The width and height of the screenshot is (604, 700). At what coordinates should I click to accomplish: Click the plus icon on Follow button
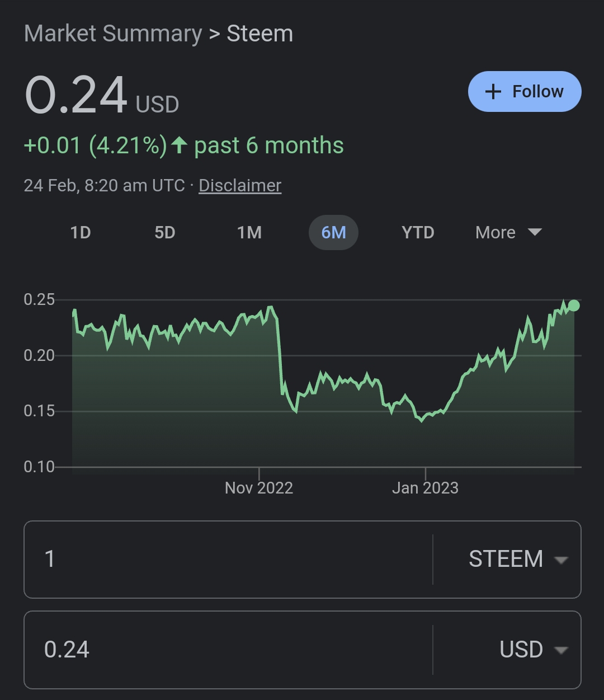(x=493, y=92)
